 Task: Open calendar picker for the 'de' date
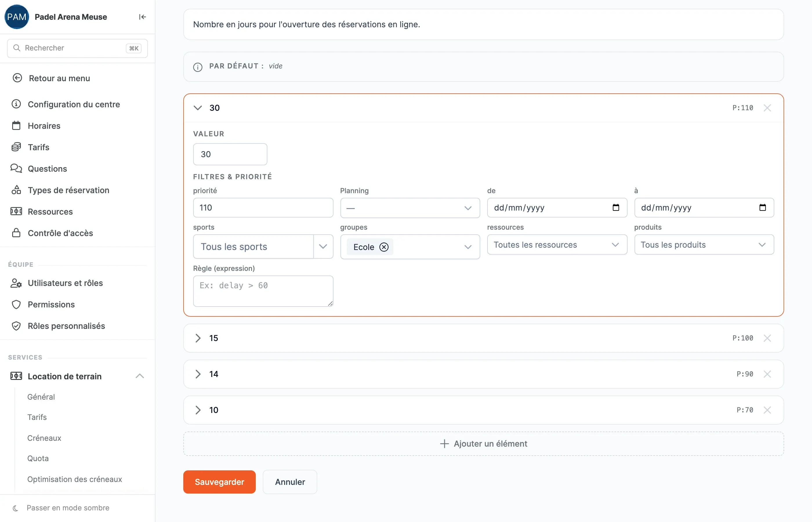point(616,207)
